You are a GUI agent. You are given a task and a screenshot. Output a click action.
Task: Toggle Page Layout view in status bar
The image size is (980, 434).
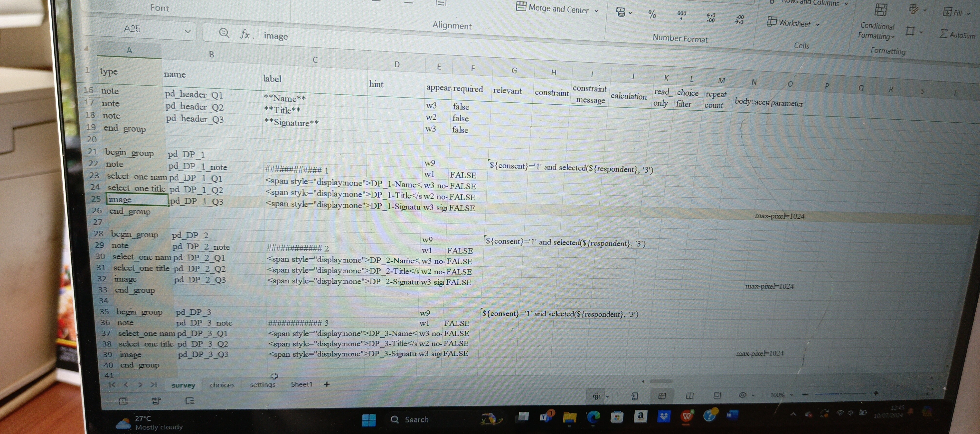click(690, 396)
